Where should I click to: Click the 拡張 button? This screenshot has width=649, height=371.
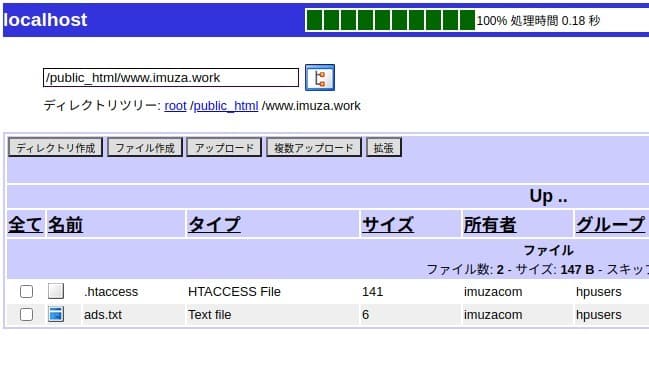384,147
